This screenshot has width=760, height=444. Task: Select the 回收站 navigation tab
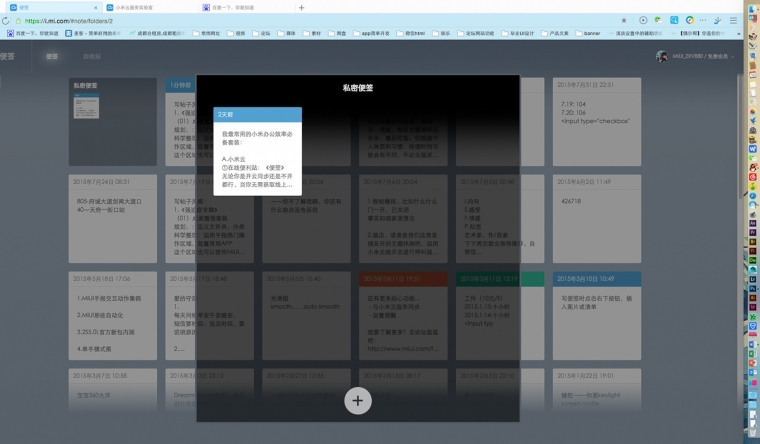click(92, 56)
